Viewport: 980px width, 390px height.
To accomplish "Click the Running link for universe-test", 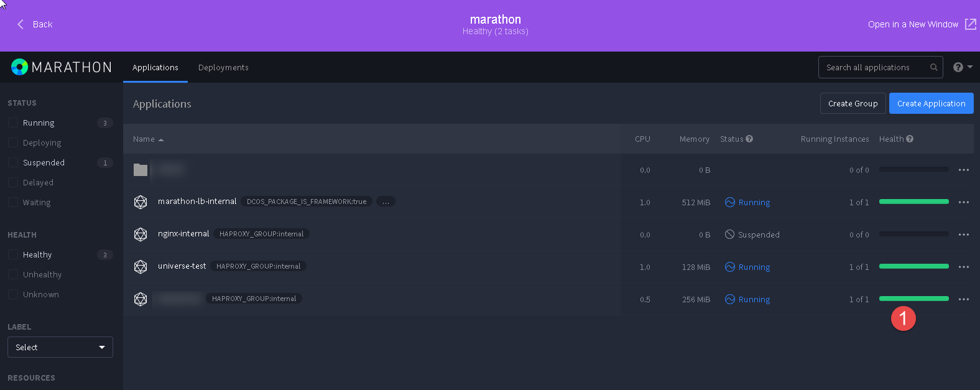I will tap(754, 267).
